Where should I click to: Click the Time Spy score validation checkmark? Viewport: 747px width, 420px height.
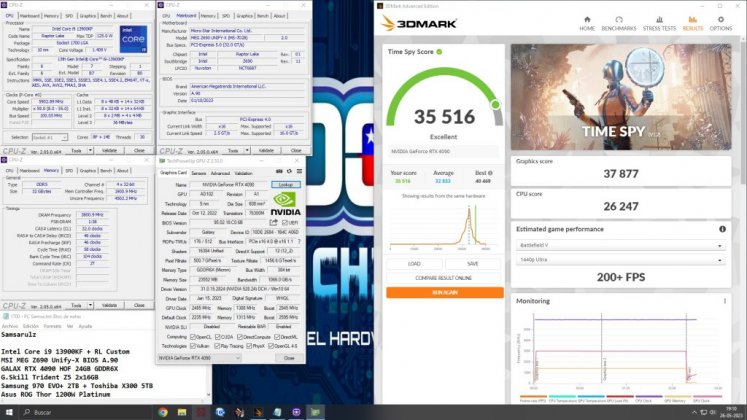(439, 51)
